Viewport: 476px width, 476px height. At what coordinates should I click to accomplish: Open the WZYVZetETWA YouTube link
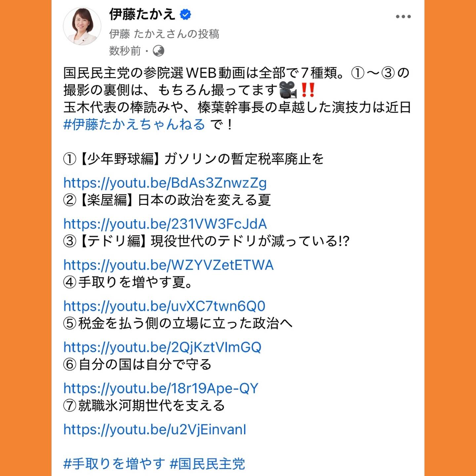[168, 265]
